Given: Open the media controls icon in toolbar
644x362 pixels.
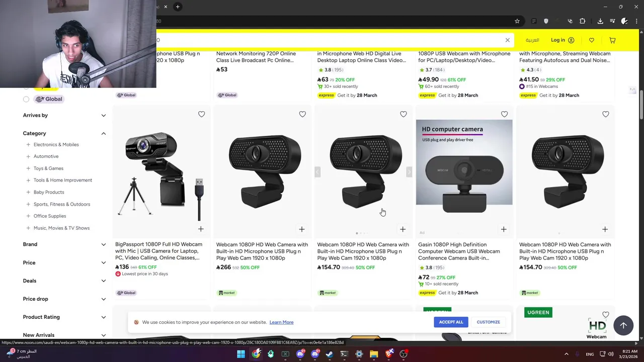Looking at the screenshot, I should (x=612, y=21).
